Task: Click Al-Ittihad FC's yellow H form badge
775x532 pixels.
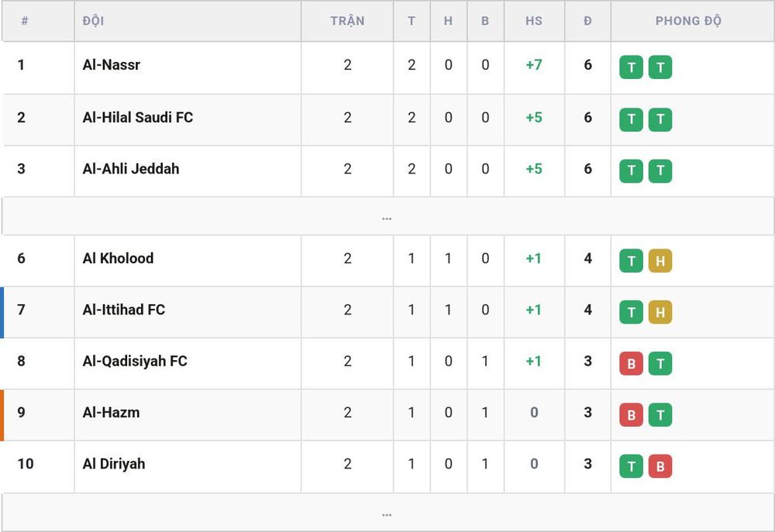Action: click(x=660, y=312)
